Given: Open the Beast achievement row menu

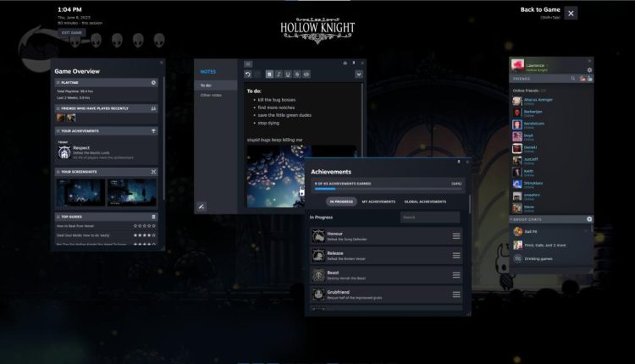Looking at the screenshot, I should (x=456, y=275).
